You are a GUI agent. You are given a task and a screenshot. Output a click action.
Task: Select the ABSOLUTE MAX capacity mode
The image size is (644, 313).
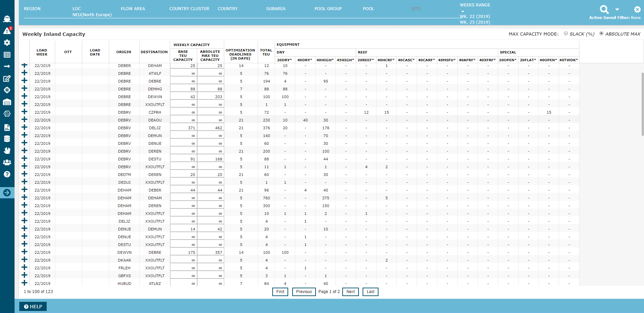coord(601,33)
